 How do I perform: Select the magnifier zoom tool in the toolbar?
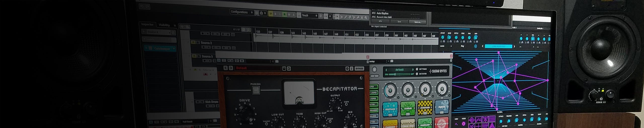(366, 17)
